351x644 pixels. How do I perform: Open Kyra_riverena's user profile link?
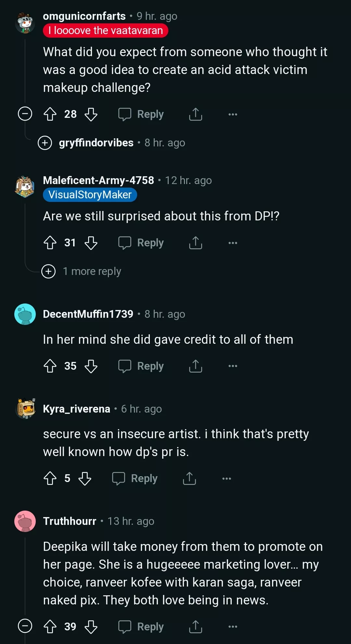coord(77,409)
